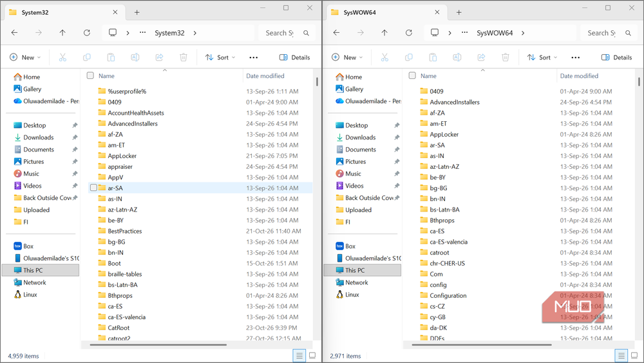
Task: Click Copy icon in System32 window toolbar
Action: pos(87,57)
